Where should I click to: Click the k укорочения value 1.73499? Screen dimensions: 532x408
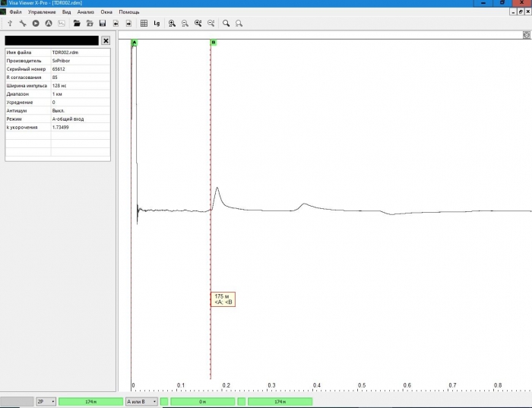point(81,127)
